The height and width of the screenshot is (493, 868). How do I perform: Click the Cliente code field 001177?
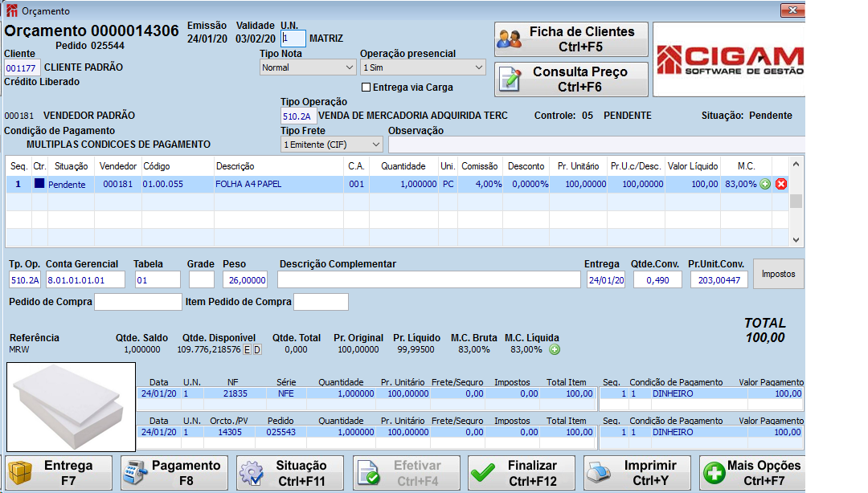(22, 68)
